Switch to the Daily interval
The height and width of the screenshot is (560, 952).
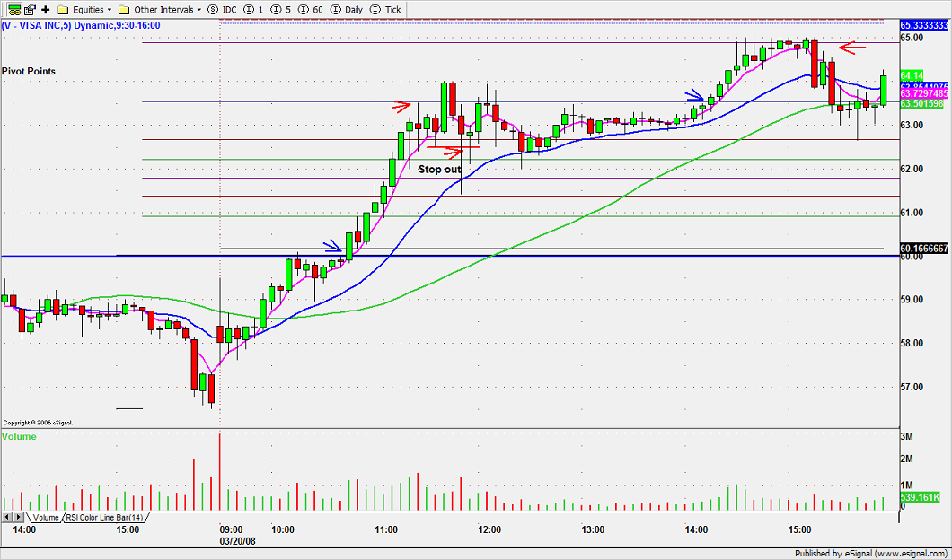[346, 10]
